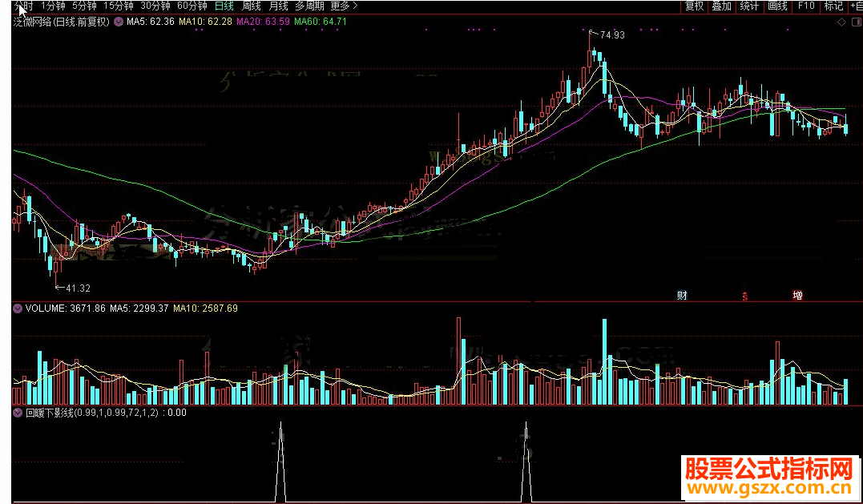Image resolution: width=863 pixels, height=504 pixels.
Task: Expand the VOLUME indicator dropdown arrow
Action: [x=18, y=308]
